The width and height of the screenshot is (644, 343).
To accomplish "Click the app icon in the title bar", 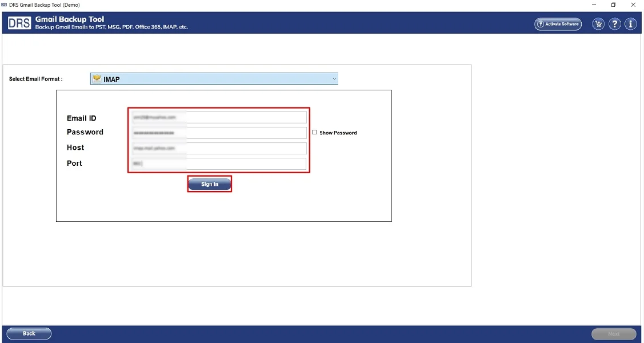I will pos(4,5).
